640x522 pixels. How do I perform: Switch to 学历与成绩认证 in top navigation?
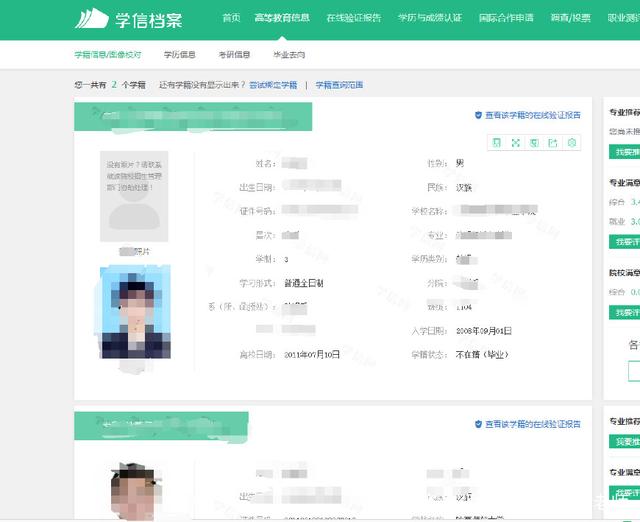(431, 18)
